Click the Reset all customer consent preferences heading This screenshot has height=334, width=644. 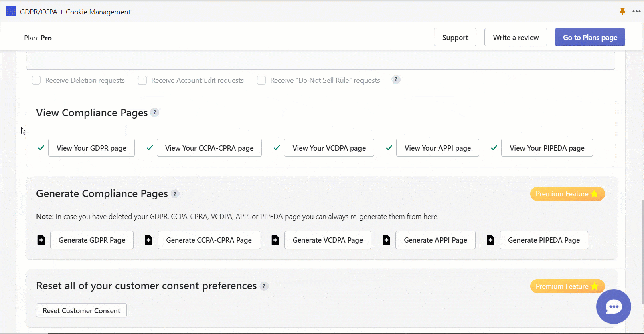pos(146,286)
